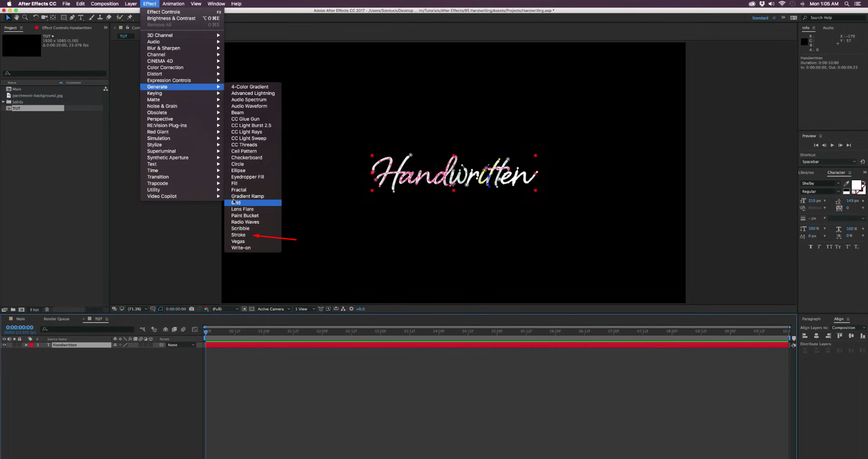This screenshot has width=868, height=459.
Task: Select the Selection arrow tool
Action: (x=7, y=18)
